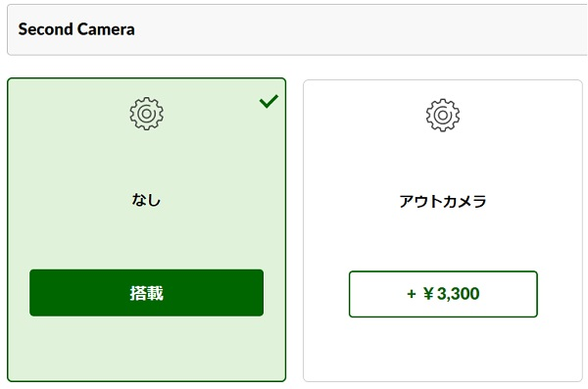588x389 pixels.
Task: Click empty space right of the Second Camera title
Action: click(360, 29)
